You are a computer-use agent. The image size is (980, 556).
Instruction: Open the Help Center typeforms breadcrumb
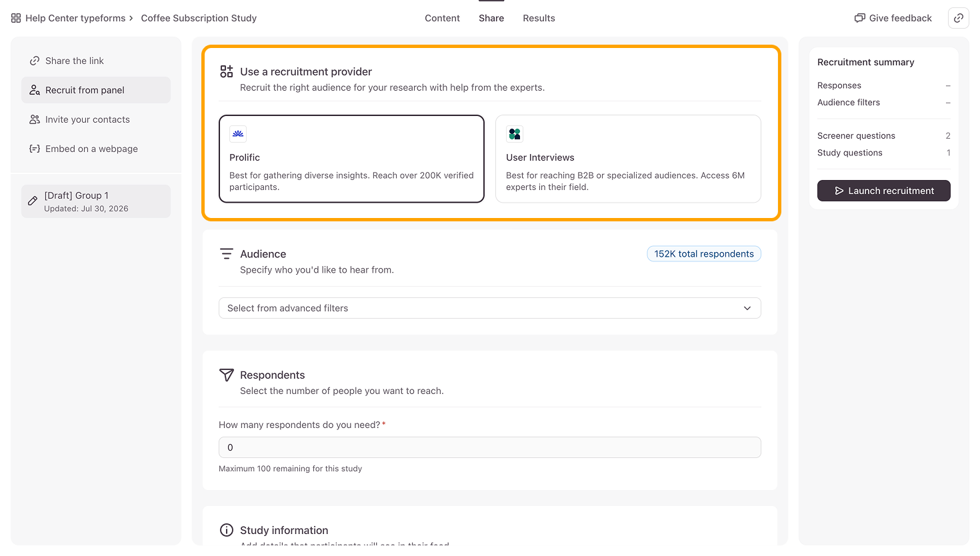[x=75, y=18]
